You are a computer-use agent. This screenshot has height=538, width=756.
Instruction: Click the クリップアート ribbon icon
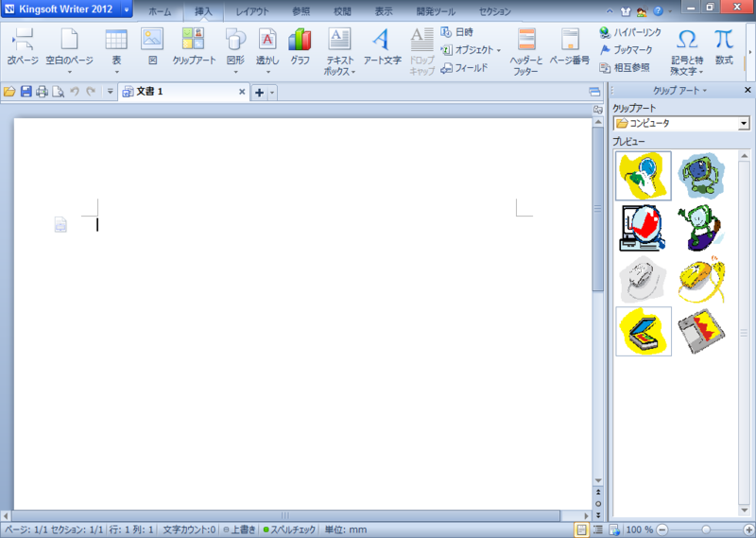[x=194, y=46]
